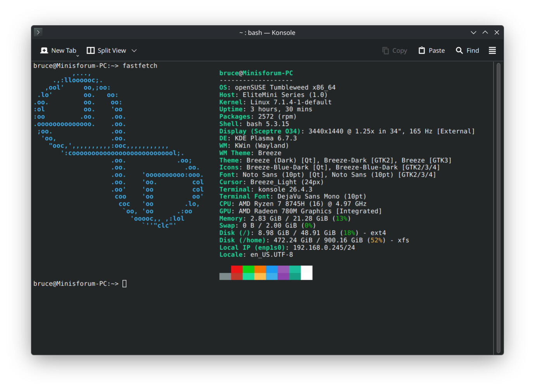The height and width of the screenshot is (392, 535).
Task: Click the Paste clipboard icon
Action: click(x=422, y=50)
